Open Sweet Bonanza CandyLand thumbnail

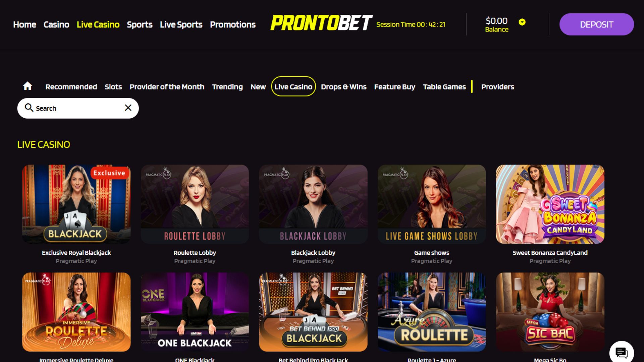(550, 204)
